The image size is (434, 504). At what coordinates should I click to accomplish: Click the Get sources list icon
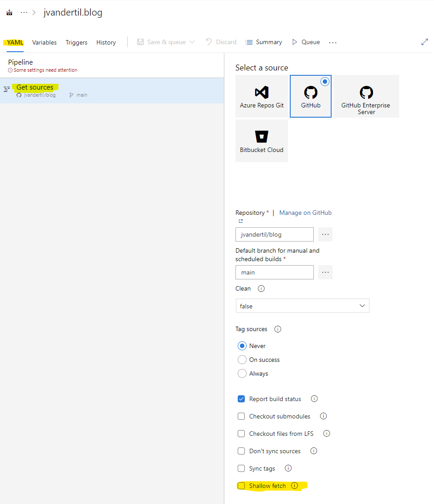pyautogui.click(x=6, y=89)
